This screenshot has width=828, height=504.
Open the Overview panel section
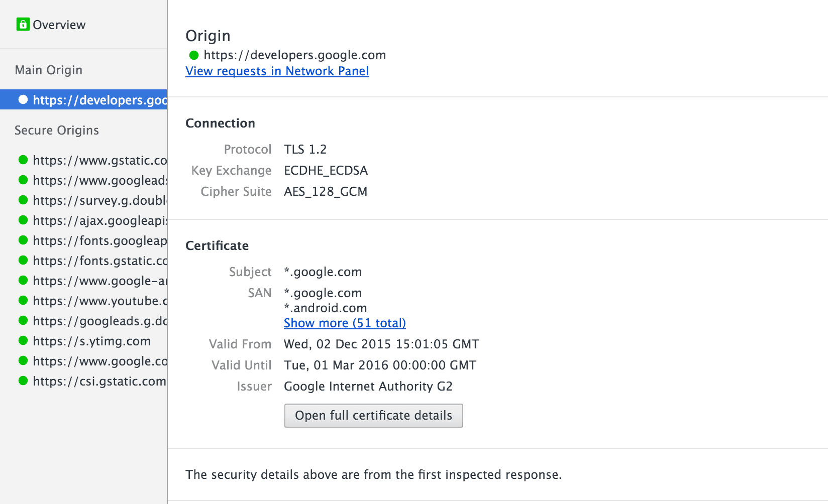[x=59, y=24]
